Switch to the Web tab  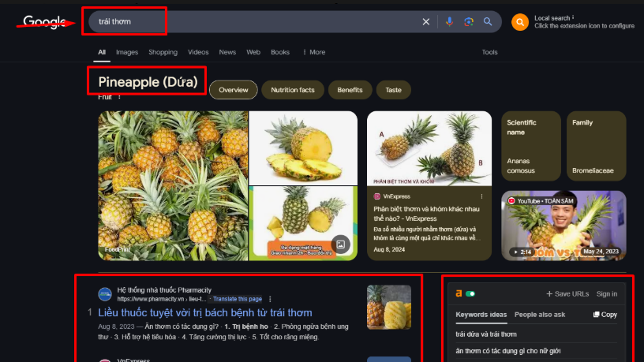point(253,52)
